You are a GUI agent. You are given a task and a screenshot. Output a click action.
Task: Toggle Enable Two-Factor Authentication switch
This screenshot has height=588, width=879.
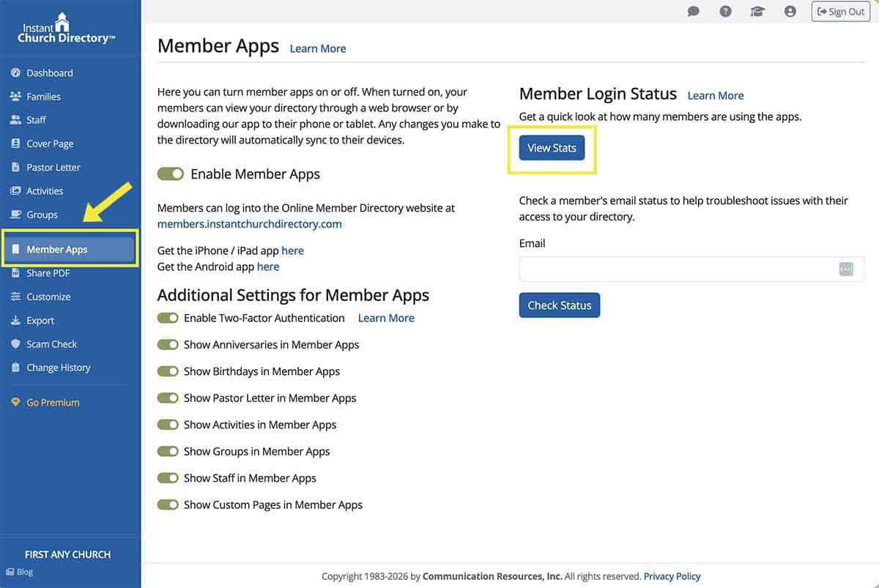(x=168, y=318)
